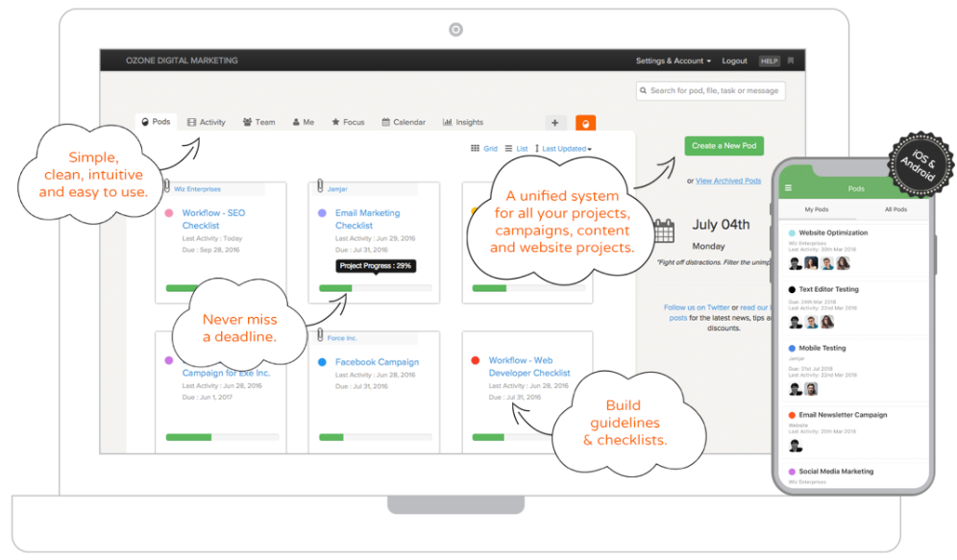957x560 pixels.
Task: Click the purple dot beside Email Marketing Checklist
Action: (322, 213)
